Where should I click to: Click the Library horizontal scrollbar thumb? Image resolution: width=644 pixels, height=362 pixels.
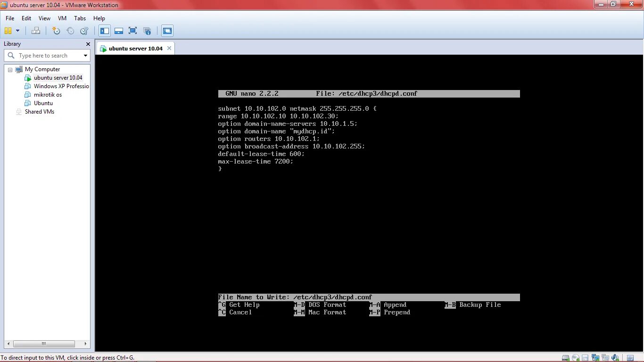click(x=43, y=344)
